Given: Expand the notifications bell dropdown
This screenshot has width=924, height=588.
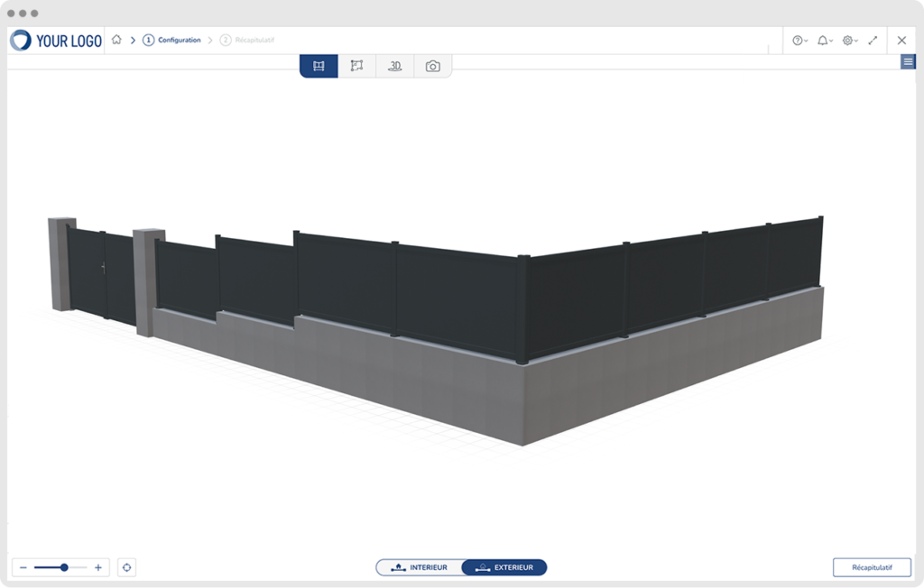Looking at the screenshot, I should coord(825,41).
